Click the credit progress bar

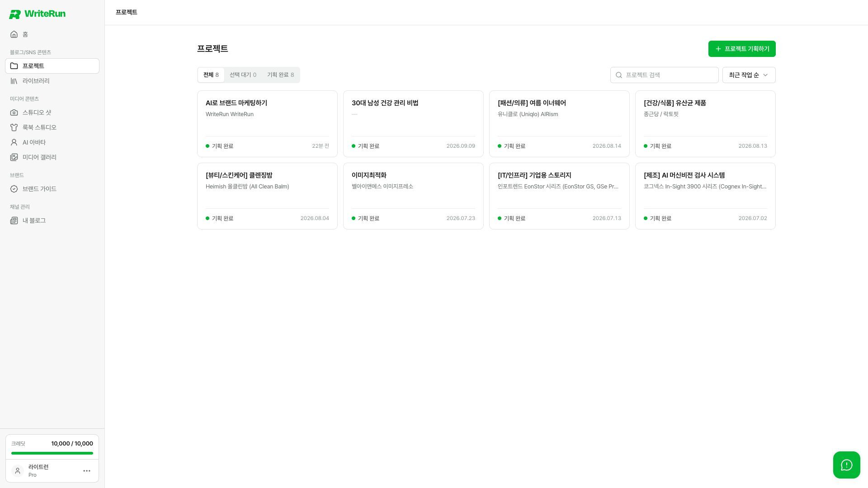[x=52, y=453]
